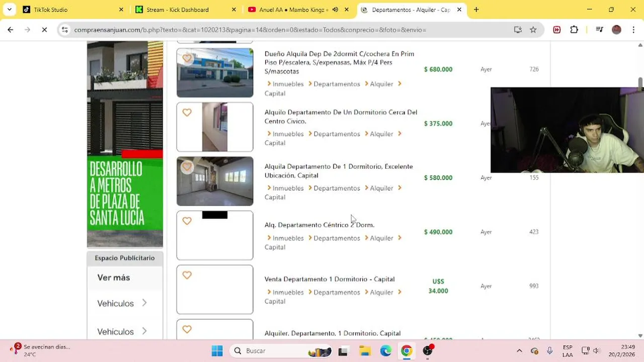Open the weather widget showing 24°C
644x362 pixels.
[x=40, y=350]
